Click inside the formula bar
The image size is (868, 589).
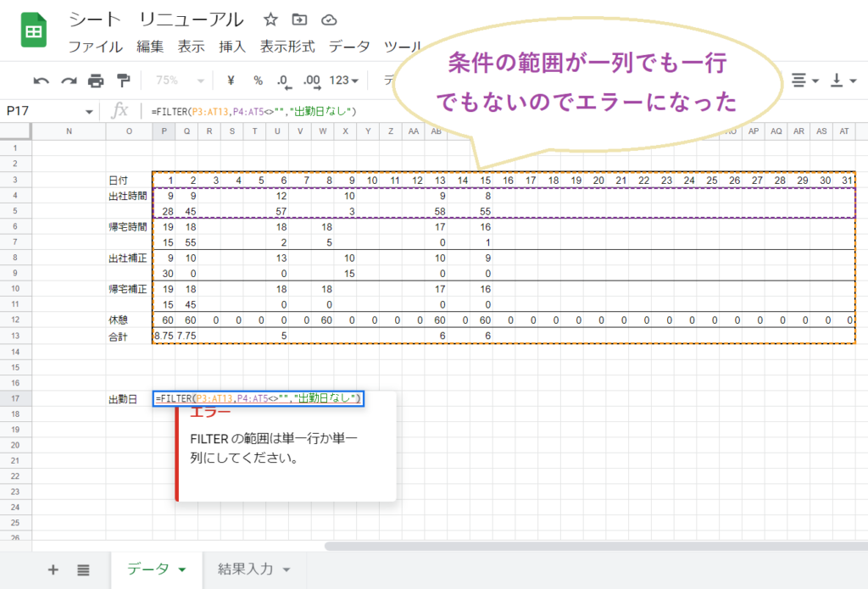click(x=254, y=109)
